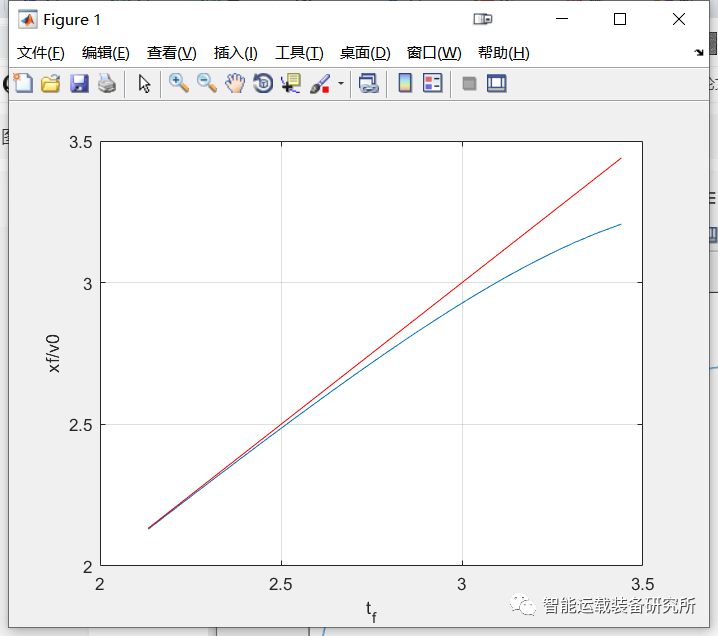Open the 编辑(E) menu
Viewport: 718px width, 636px height.
coord(106,53)
